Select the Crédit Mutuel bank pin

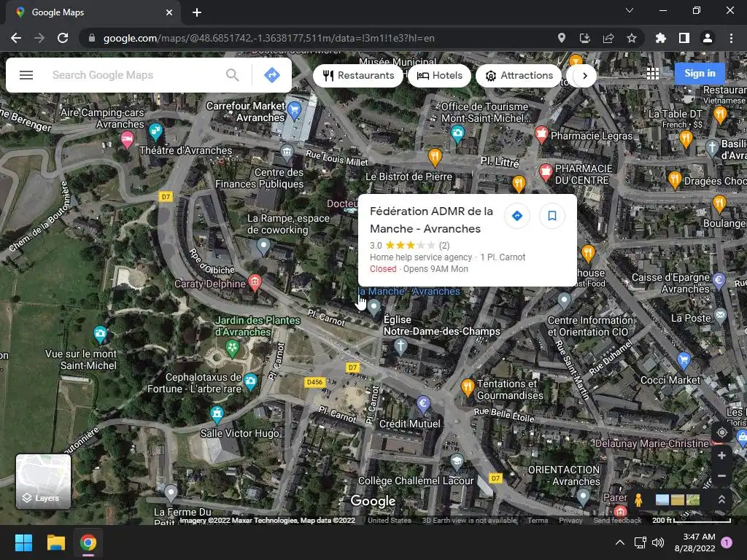[423, 404]
